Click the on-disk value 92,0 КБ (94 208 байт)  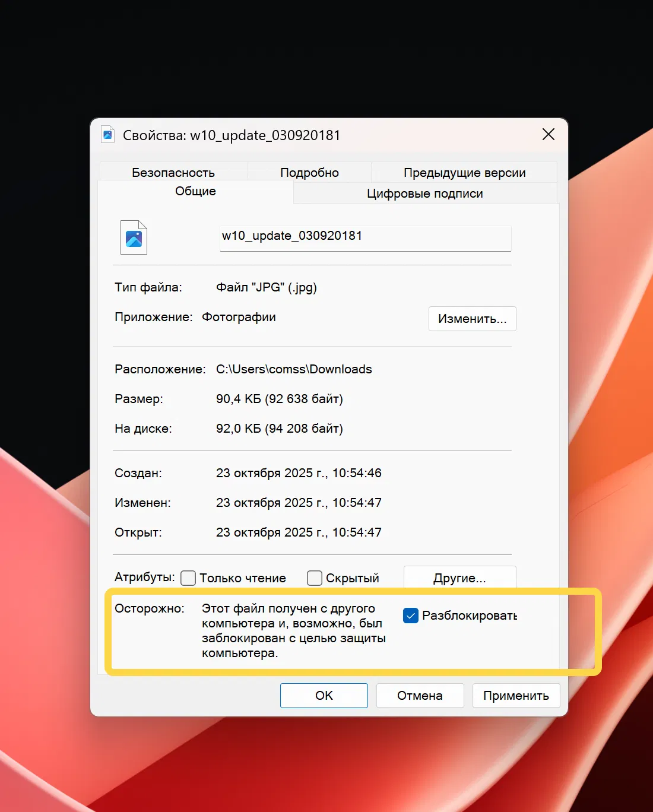(x=280, y=429)
